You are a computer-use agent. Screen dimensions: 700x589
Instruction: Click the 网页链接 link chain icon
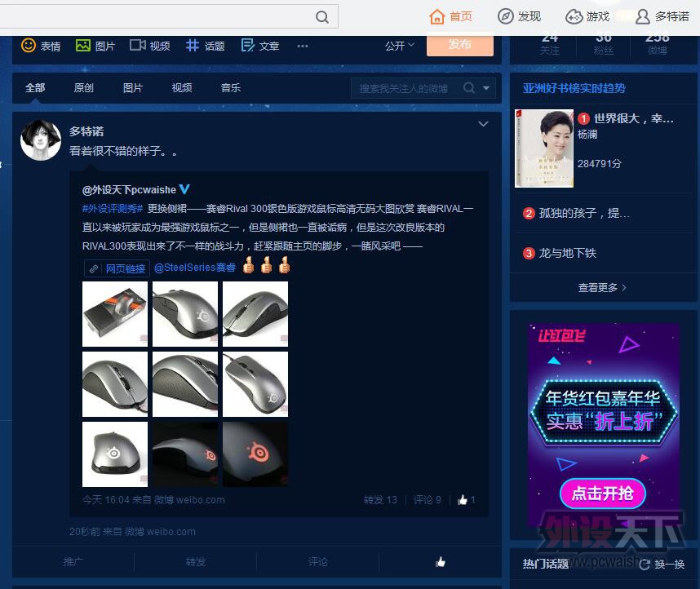93,269
